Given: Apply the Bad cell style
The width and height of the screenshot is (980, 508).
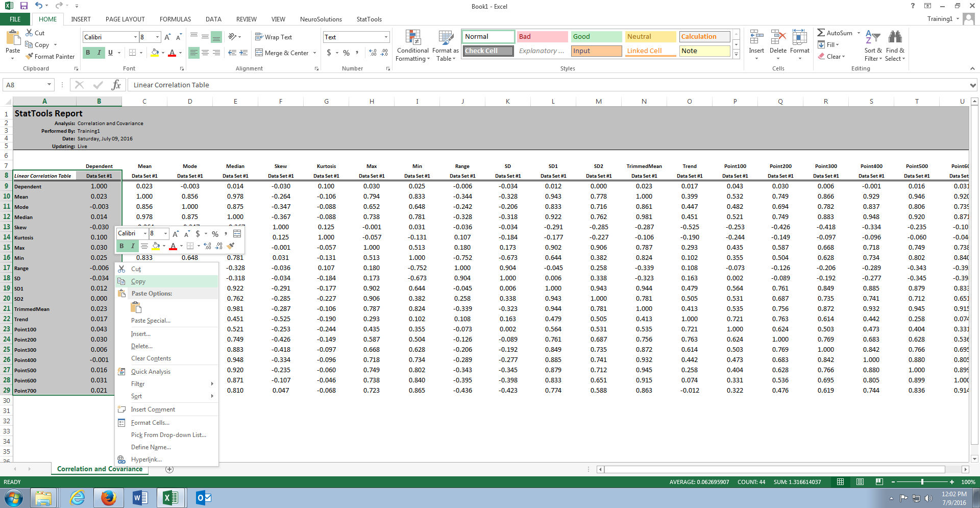Looking at the screenshot, I should click(542, 37).
